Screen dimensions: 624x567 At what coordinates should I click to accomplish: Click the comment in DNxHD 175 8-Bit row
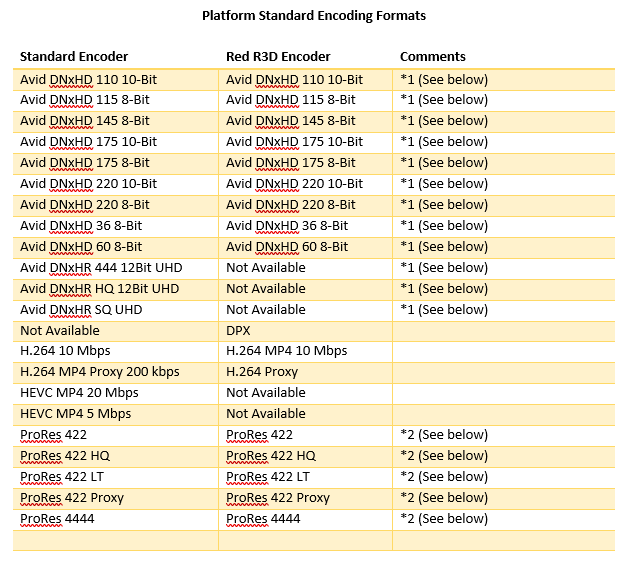(x=444, y=163)
